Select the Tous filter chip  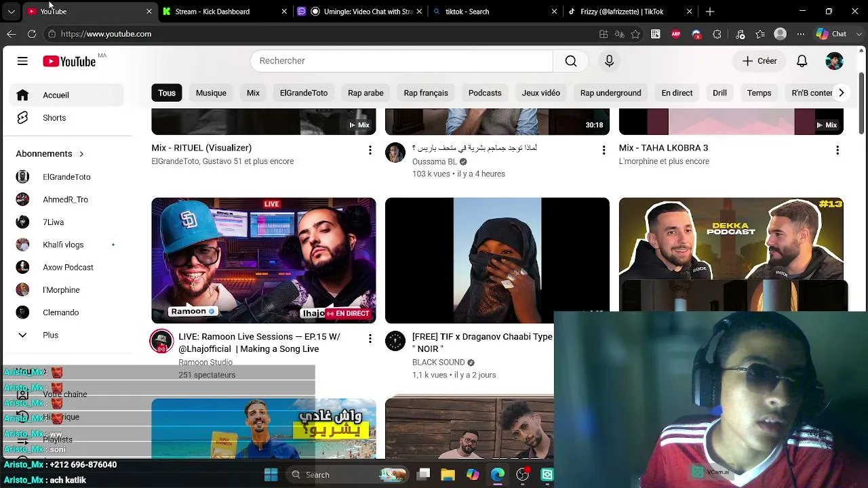[167, 93]
